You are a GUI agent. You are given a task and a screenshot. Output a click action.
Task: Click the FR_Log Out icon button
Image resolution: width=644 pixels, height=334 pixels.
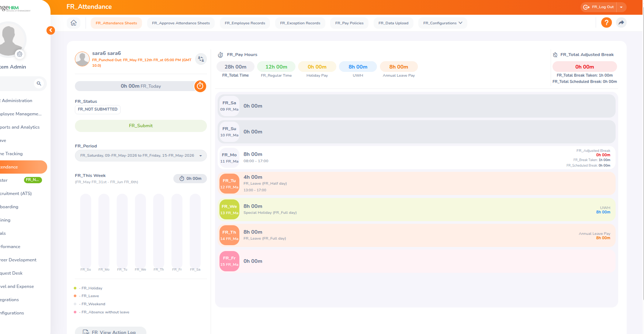599,7
